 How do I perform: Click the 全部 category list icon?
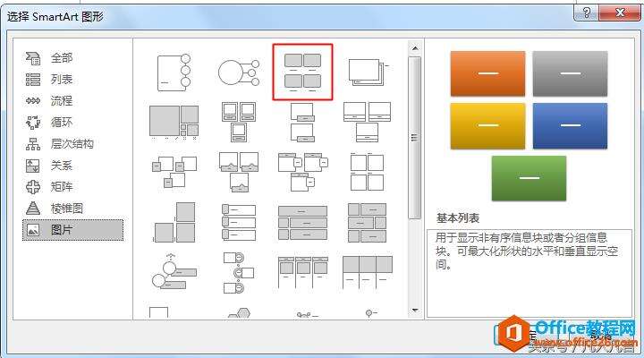pos(33,58)
